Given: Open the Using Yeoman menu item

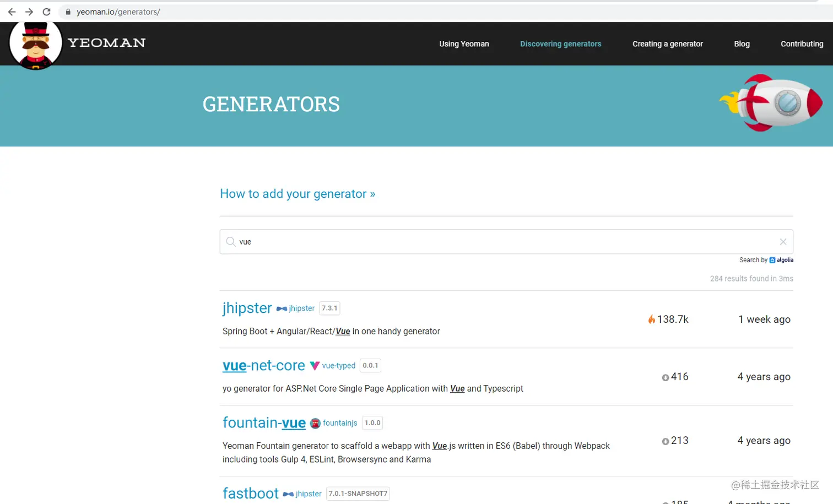Looking at the screenshot, I should (x=464, y=44).
